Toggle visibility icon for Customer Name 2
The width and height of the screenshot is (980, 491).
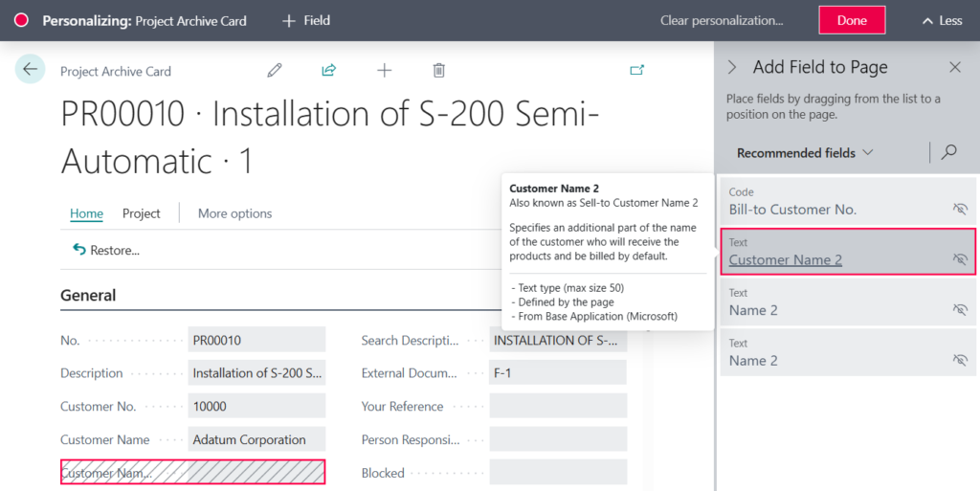960,259
